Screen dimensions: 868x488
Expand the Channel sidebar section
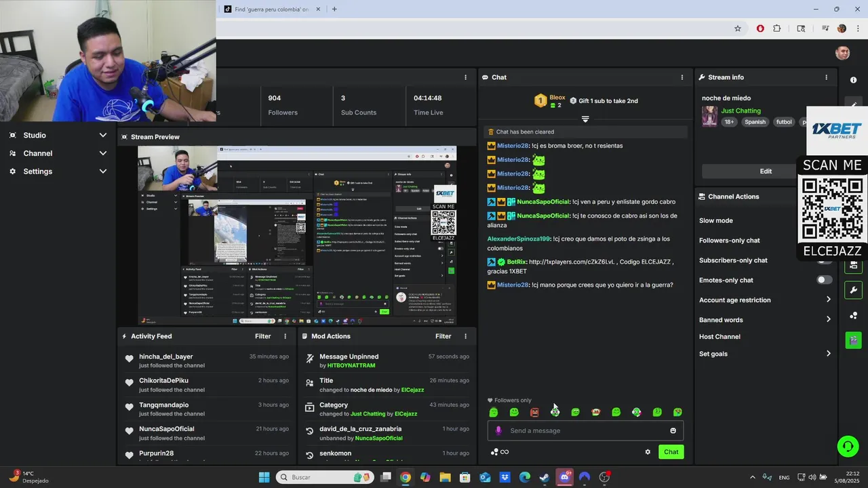pos(58,153)
